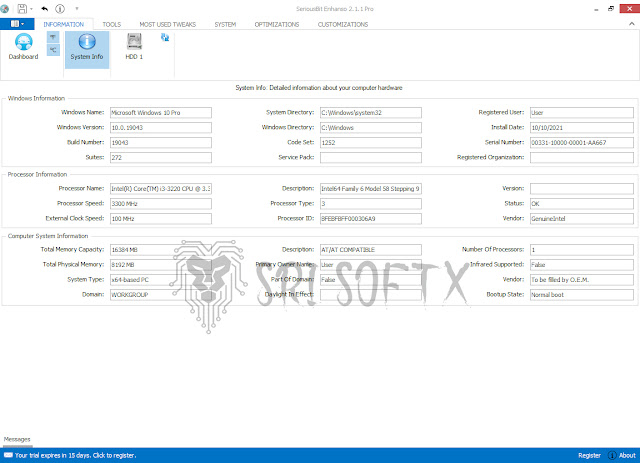Click the processor Status field showing OK
This screenshot has height=463, width=640.
(x=582, y=204)
